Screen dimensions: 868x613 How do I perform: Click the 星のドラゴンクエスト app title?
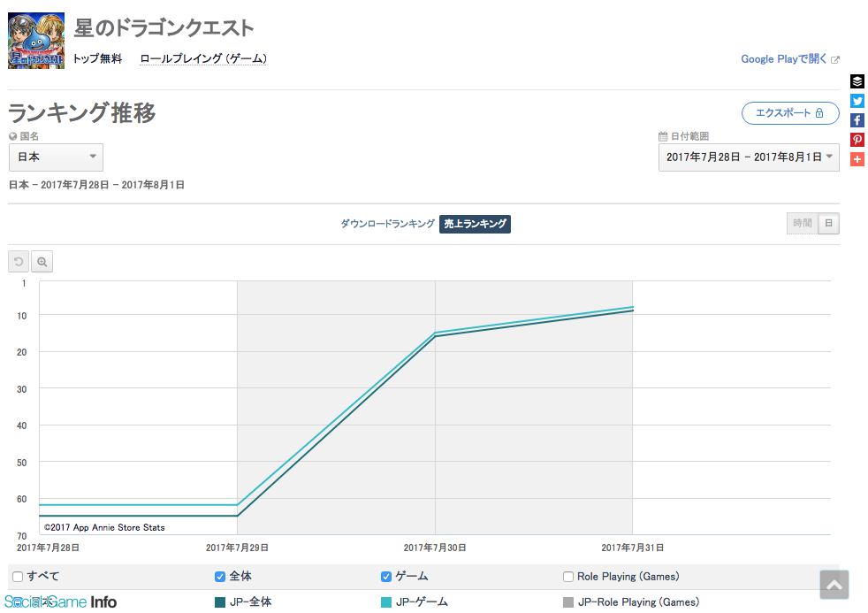click(x=164, y=28)
